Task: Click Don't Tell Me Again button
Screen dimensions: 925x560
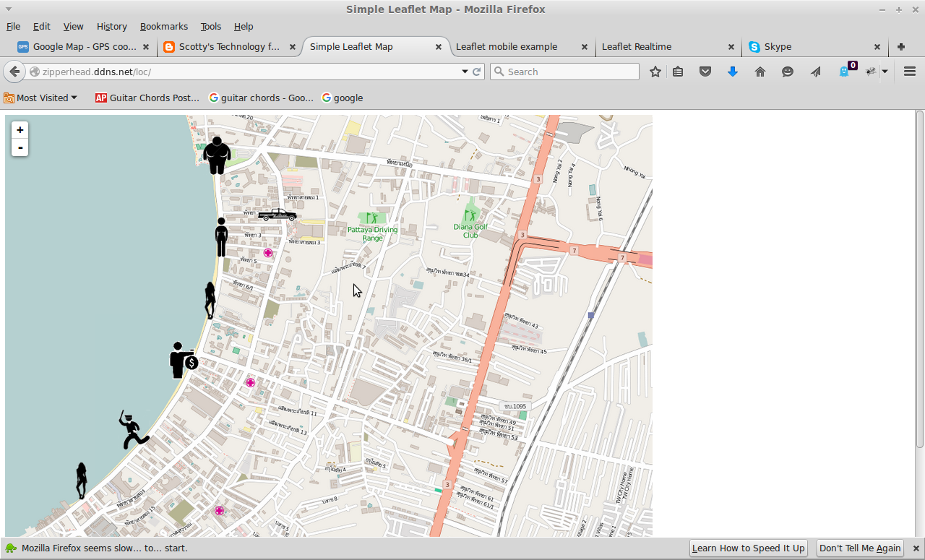Action: (x=860, y=548)
